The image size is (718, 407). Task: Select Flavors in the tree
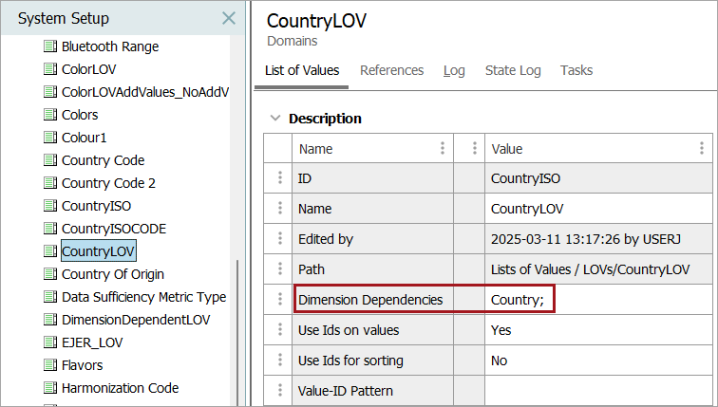82,365
